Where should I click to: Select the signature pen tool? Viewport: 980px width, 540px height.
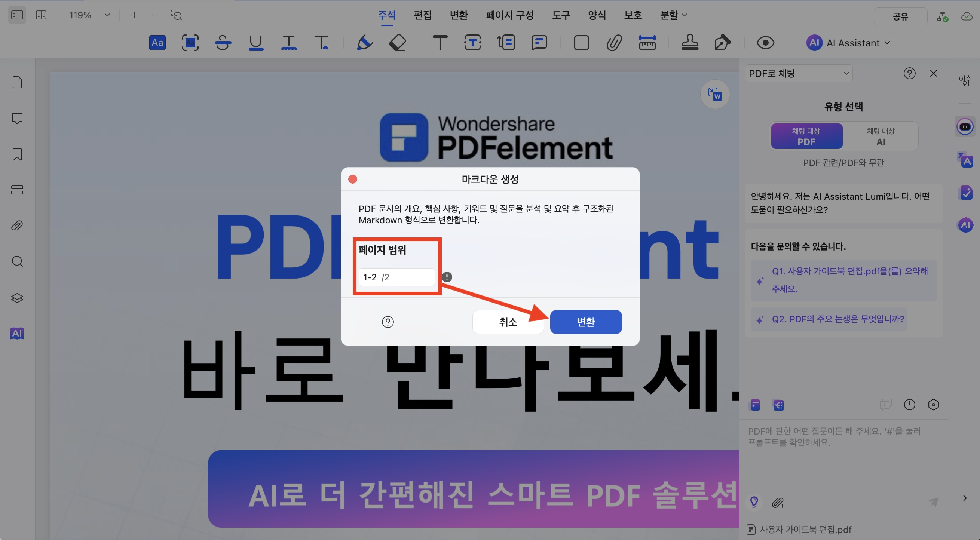point(722,43)
